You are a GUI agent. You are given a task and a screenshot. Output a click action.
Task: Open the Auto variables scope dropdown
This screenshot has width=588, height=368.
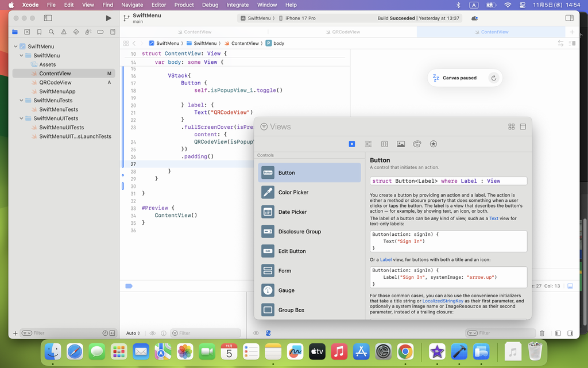point(133,333)
